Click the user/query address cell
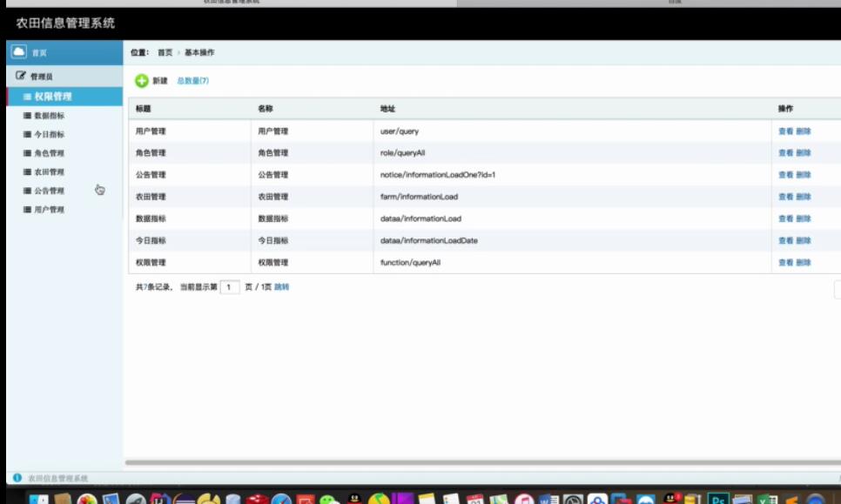 pos(400,131)
